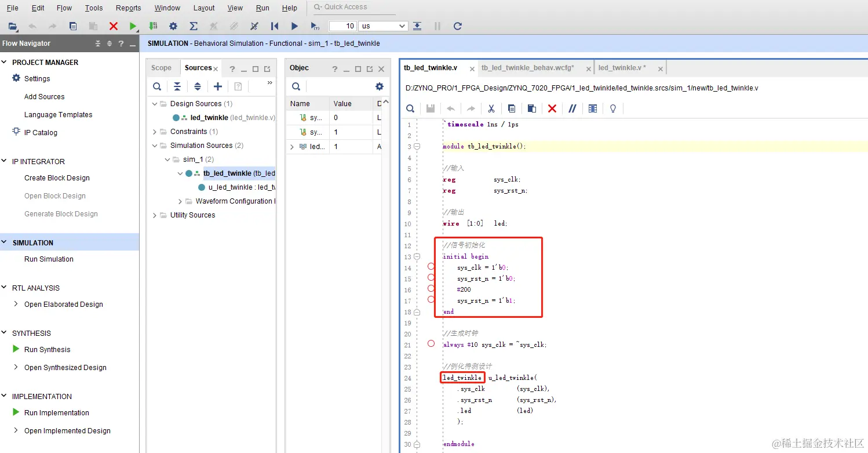This screenshot has width=868, height=453.
Task: Click the simulation run time input field
Action: [x=342, y=26]
